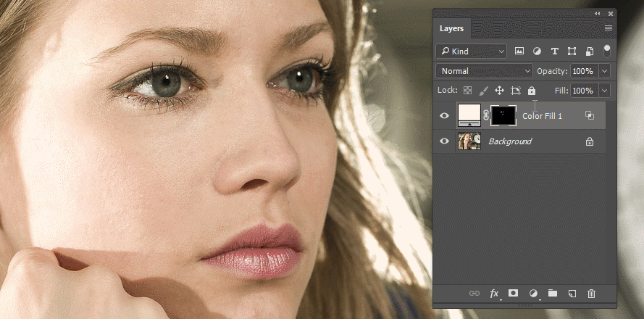
Task: Filter for shape layers icon
Action: [572, 51]
